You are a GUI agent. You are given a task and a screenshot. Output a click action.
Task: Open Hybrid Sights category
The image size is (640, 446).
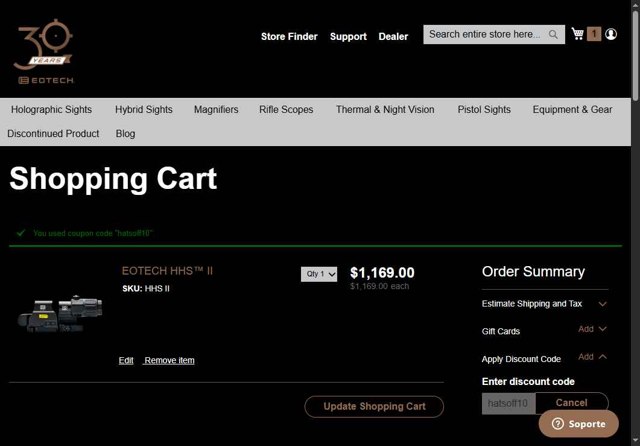(x=144, y=109)
